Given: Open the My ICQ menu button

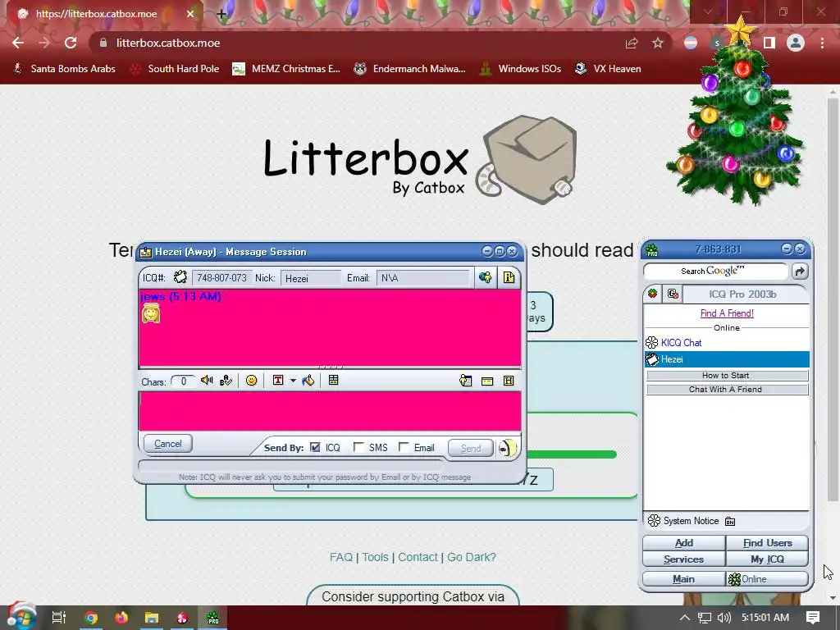Looking at the screenshot, I should pos(767,559).
